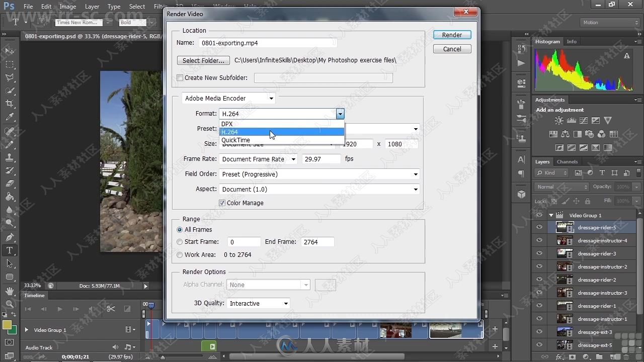Click the foreground color swatch
644x362 pixels.
coord(7,325)
